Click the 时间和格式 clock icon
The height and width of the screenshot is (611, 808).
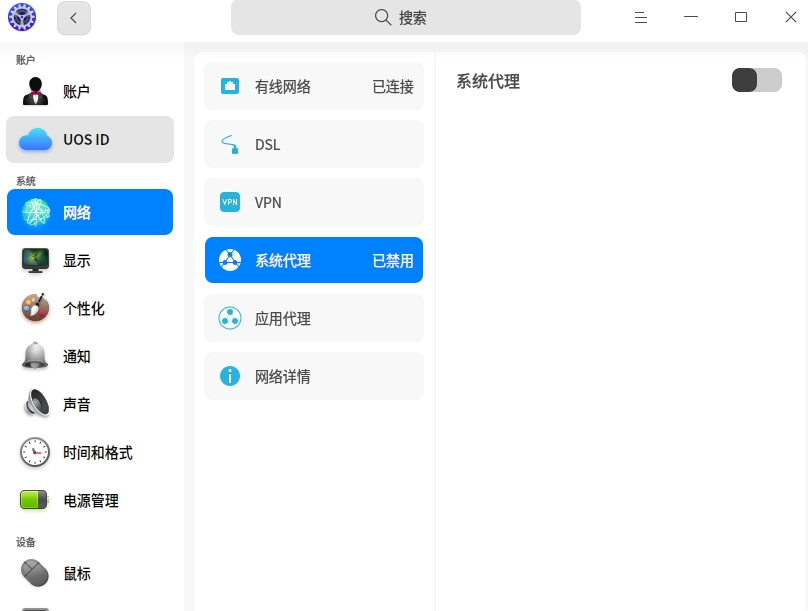35,452
